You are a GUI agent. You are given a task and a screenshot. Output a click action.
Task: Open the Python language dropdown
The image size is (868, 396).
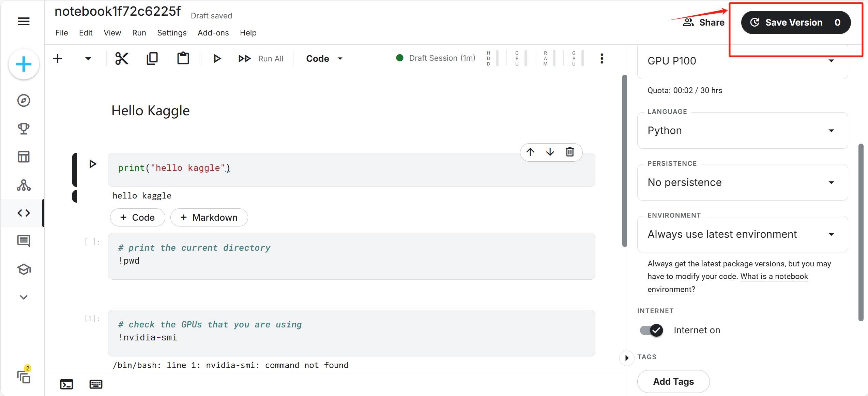click(x=742, y=131)
